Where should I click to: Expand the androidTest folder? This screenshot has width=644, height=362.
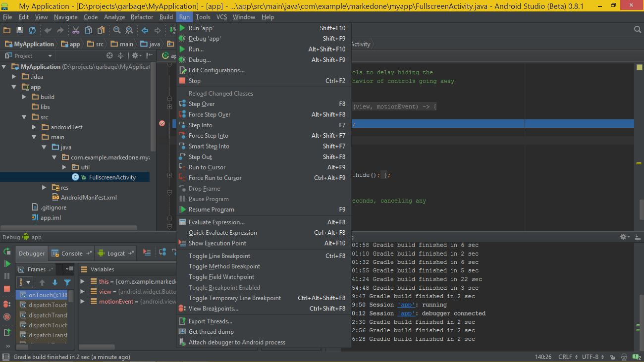point(34,127)
